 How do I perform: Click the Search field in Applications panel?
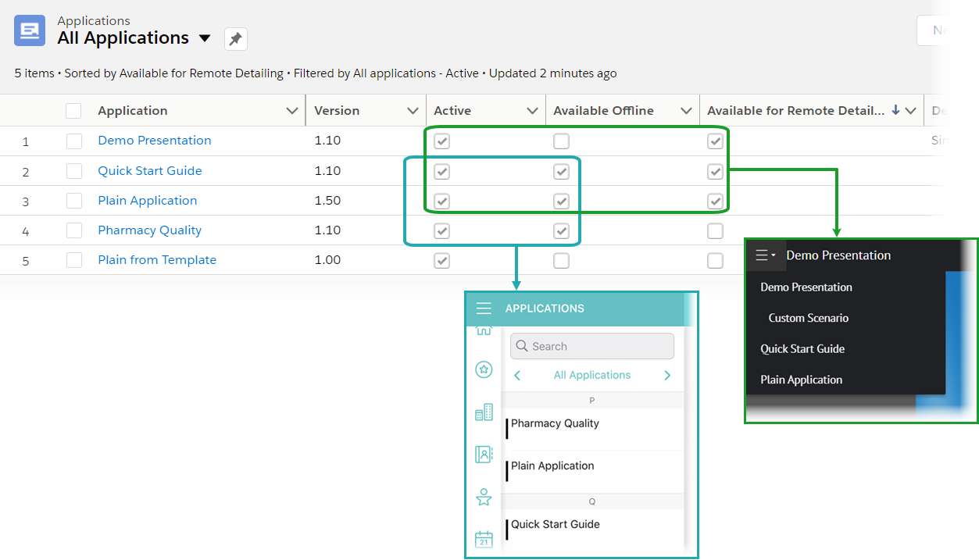(x=592, y=346)
